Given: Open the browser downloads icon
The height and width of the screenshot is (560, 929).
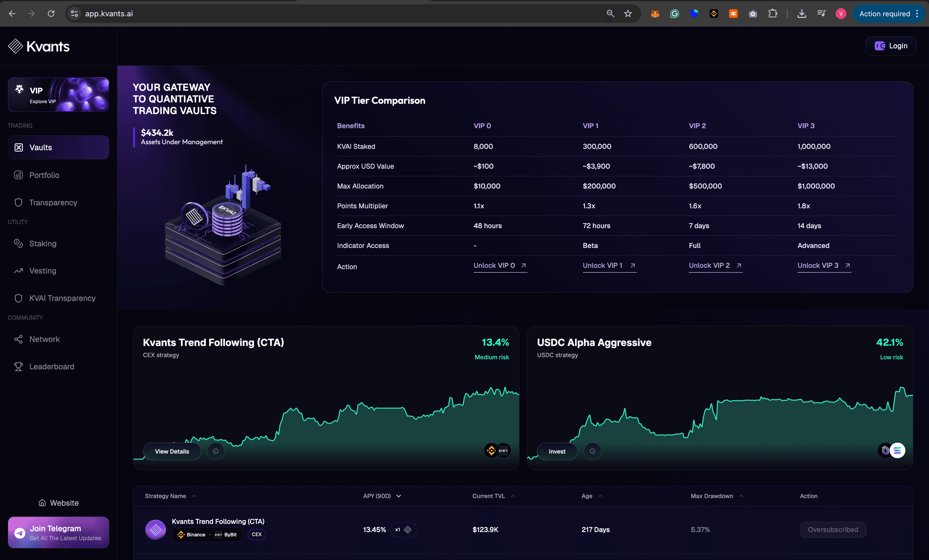Looking at the screenshot, I should [802, 14].
